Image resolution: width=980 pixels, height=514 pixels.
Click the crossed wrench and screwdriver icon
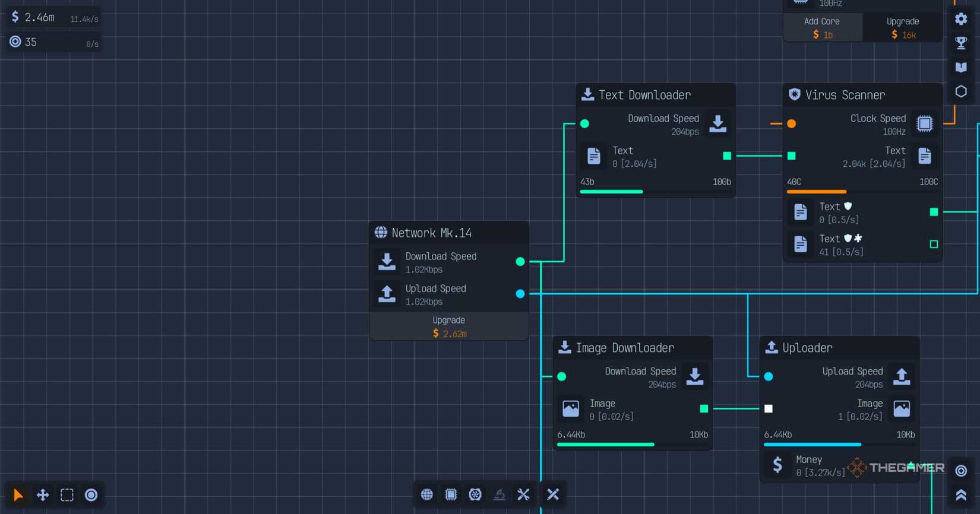(x=523, y=494)
